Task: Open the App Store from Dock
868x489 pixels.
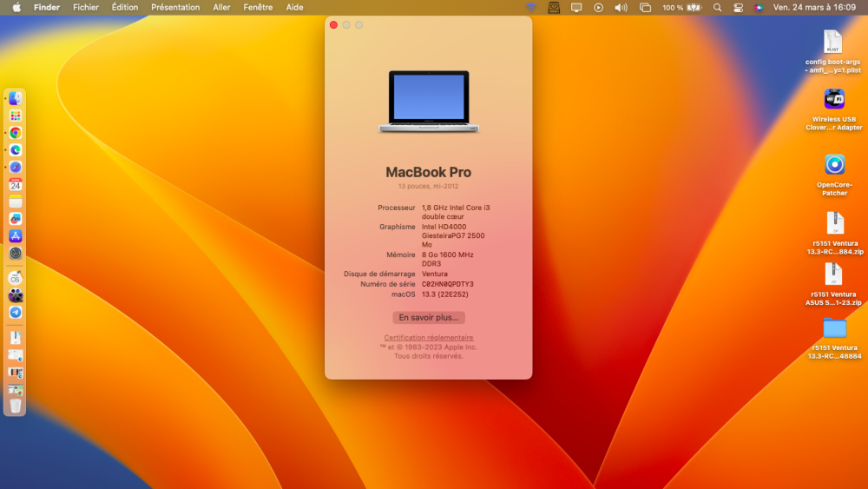Action: (x=16, y=236)
